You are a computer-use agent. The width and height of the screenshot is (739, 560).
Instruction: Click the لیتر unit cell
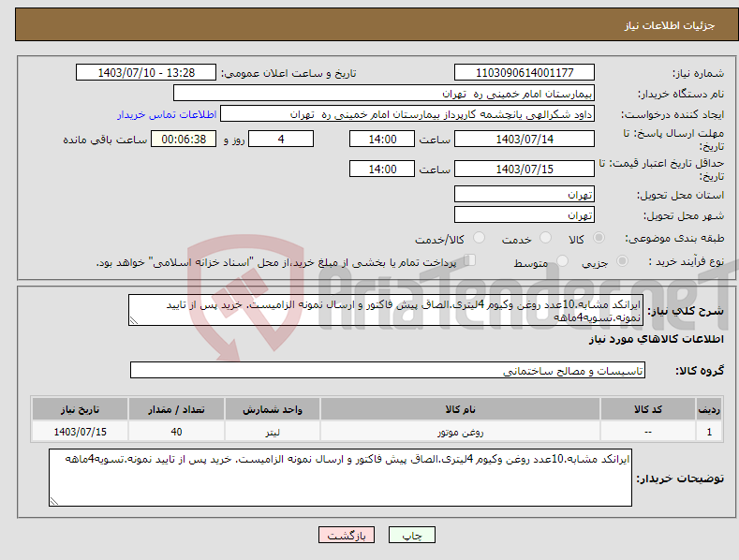[x=273, y=432]
